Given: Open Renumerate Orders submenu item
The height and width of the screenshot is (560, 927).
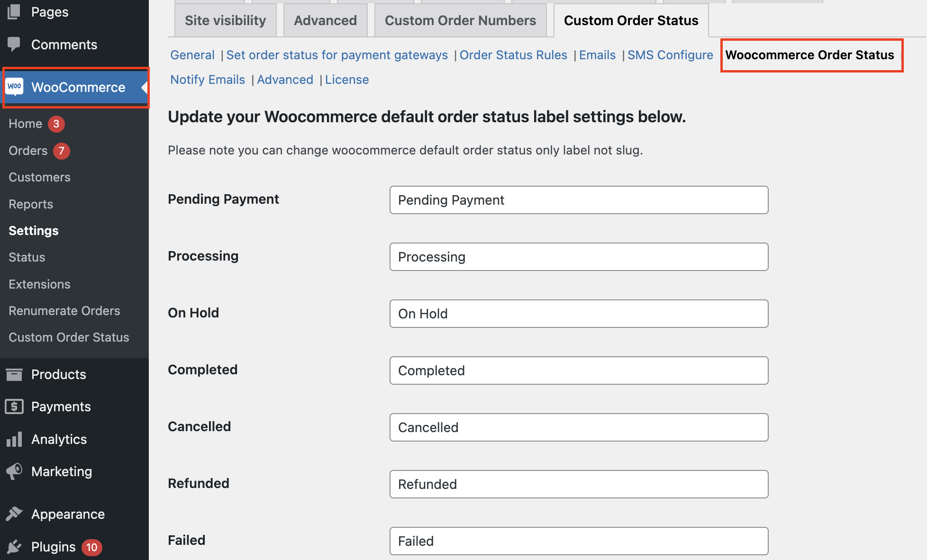Looking at the screenshot, I should click(x=64, y=311).
